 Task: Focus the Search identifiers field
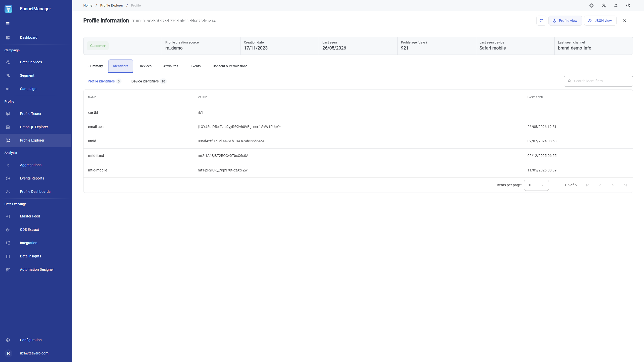pyautogui.click(x=598, y=81)
